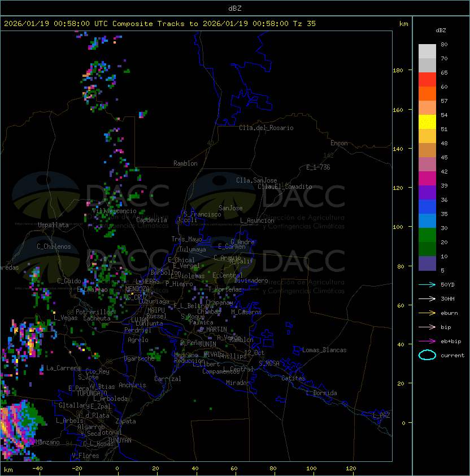Click the C_Chilenos map label
The image size is (470, 476).
pyautogui.click(x=54, y=246)
